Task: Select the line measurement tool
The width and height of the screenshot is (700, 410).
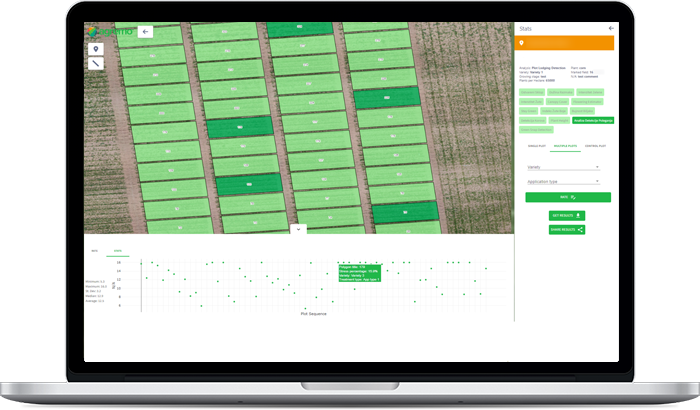Action: pyautogui.click(x=96, y=63)
